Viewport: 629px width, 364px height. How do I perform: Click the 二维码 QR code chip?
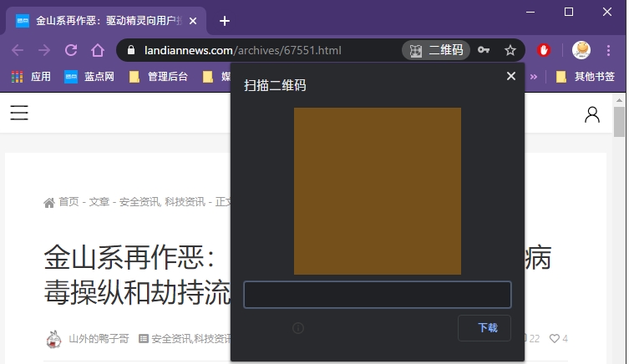point(436,50)
